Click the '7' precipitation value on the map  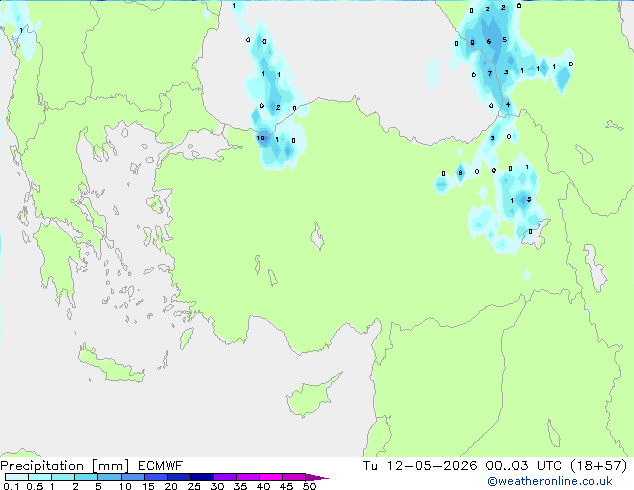click(490, 74)
